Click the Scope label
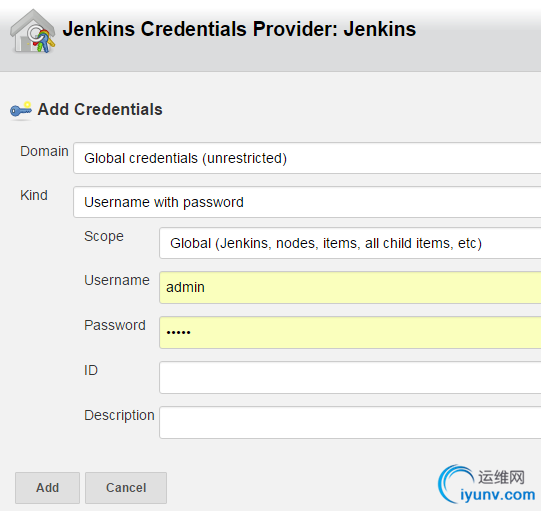541x511 pixels. pyautogui.click(x=104, y=237)
